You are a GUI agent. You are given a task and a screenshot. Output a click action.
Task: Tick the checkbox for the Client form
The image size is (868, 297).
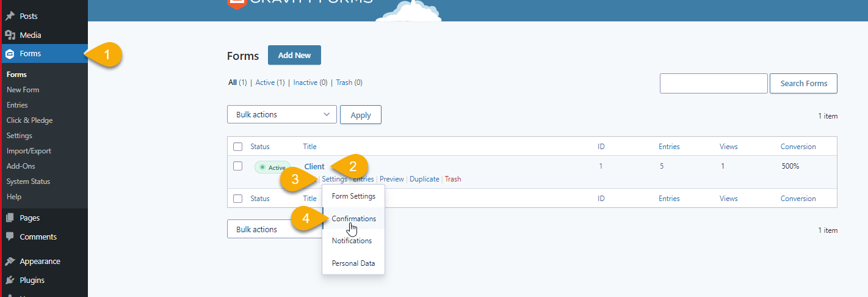[238, 166]
